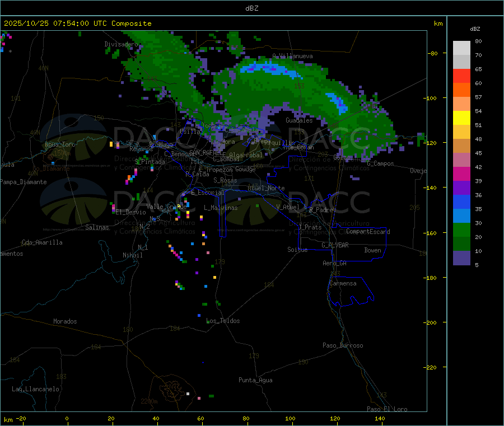
Task: Click the 'Valle_Grande' place label
Action: pyautogui.click(x=166, y=207)
